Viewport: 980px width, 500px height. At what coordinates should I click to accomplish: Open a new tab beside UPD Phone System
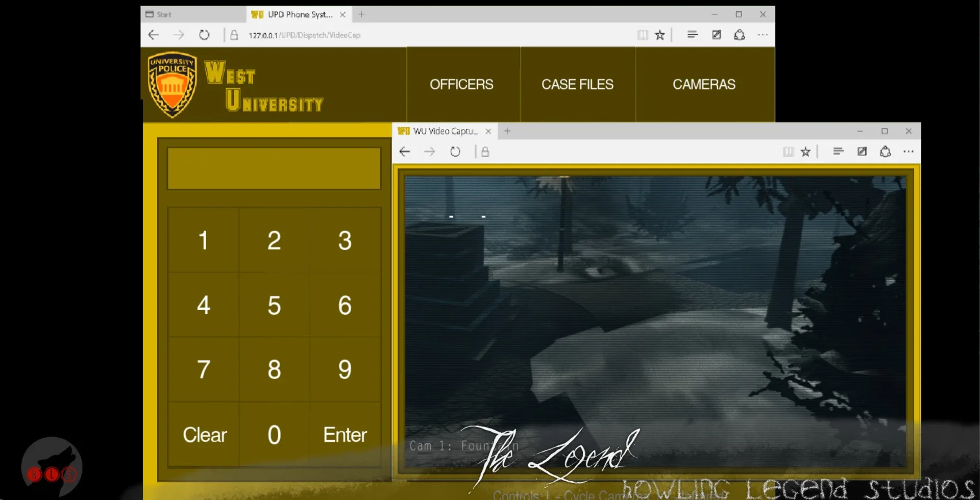pos(361,14)
